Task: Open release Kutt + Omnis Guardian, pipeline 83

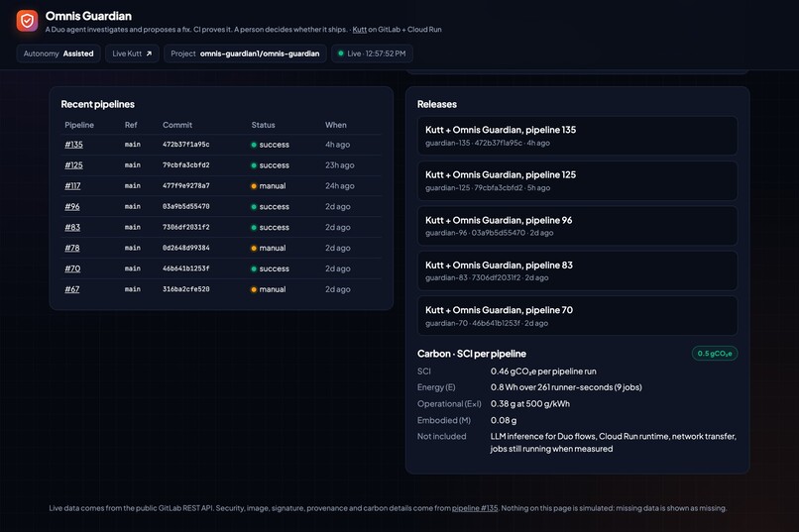Action: tap(577, 270)
